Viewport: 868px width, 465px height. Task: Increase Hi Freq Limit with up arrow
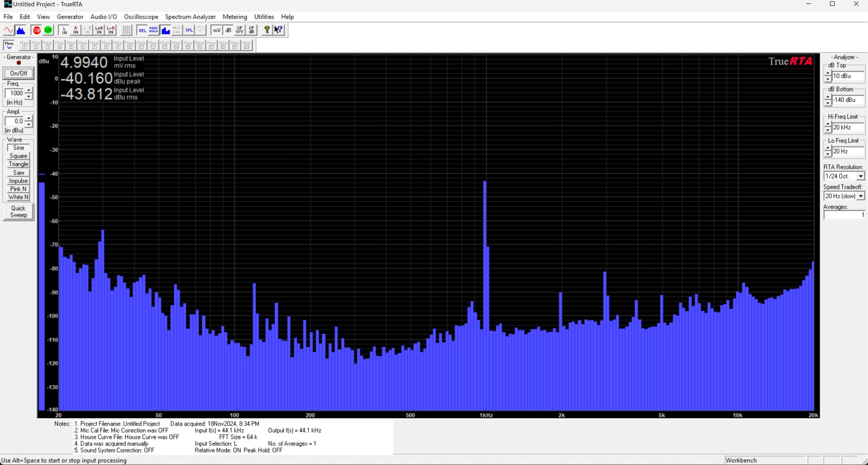[x=828, y=125]
